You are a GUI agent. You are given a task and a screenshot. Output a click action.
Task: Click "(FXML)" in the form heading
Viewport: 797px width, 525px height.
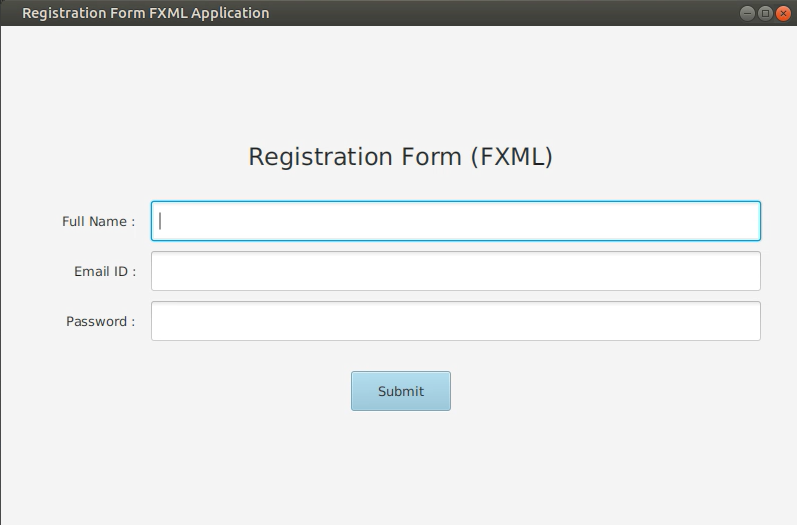point(510,157)
